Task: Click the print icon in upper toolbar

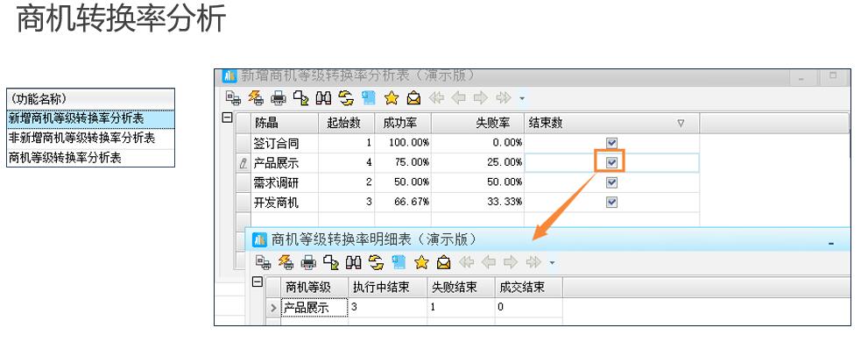Action: tap(279, 98)
